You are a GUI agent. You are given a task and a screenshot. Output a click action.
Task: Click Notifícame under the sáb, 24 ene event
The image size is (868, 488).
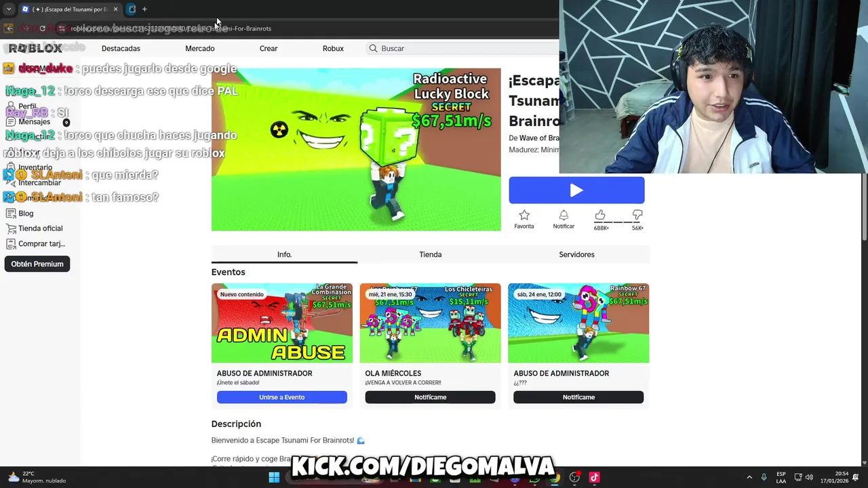pyautogui.click(x=578, y=397)
